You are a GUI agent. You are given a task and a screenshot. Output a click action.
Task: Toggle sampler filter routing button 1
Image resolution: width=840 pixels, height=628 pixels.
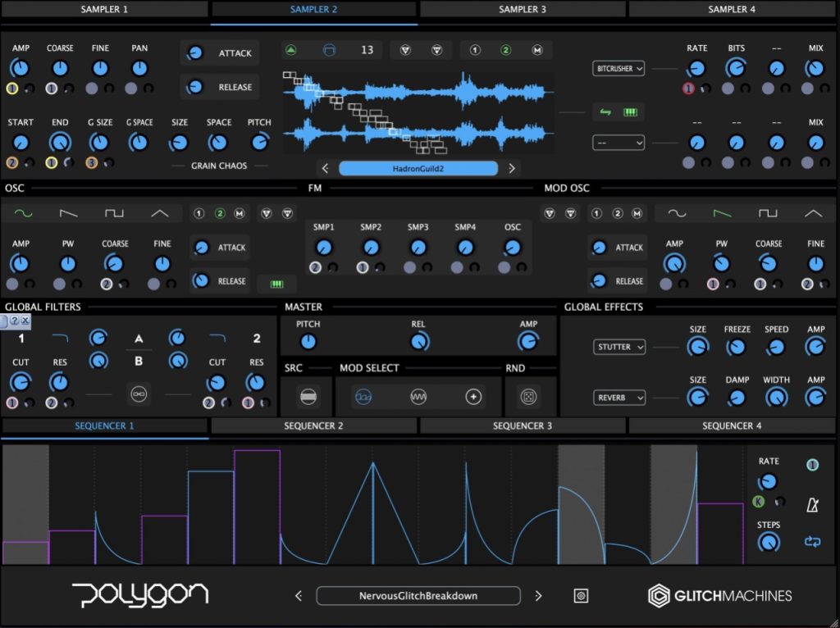pyautogui.click(x=475, y=50)
